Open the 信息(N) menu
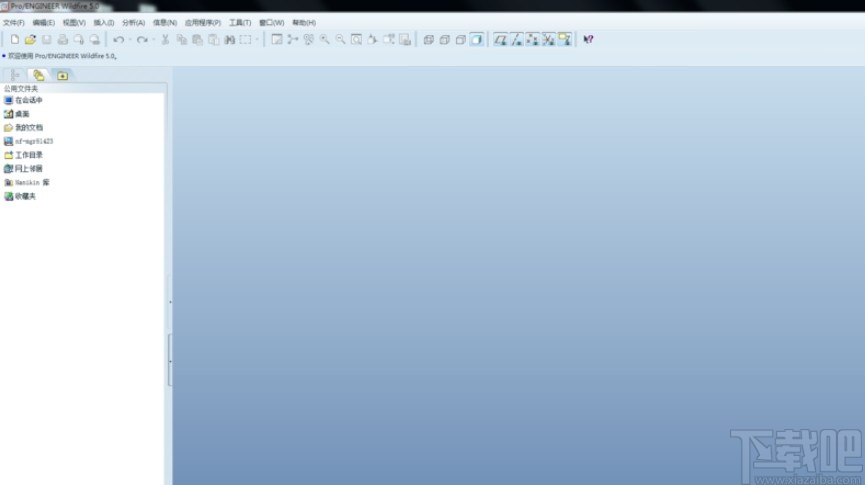This screenshot has height=485, width=865. [x=165, y=23]
